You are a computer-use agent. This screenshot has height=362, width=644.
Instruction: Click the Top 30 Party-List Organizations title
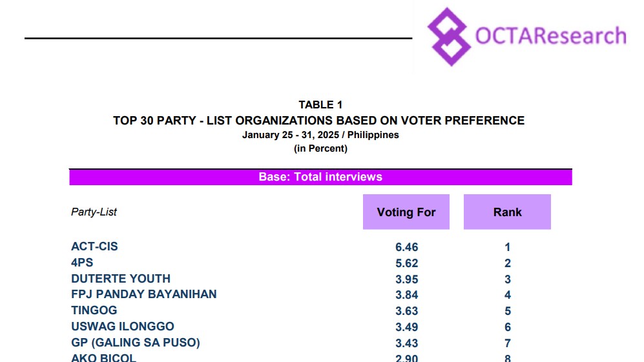[318, 121]
